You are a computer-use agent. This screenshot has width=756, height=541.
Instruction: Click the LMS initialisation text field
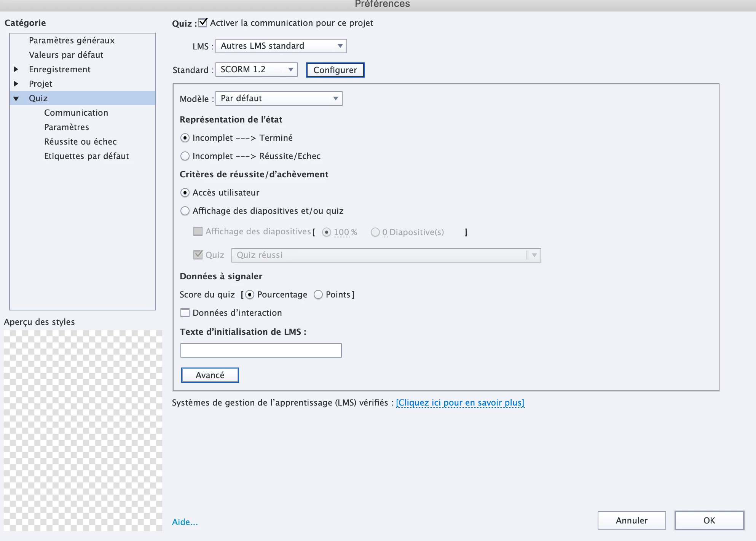coord(261,350)
